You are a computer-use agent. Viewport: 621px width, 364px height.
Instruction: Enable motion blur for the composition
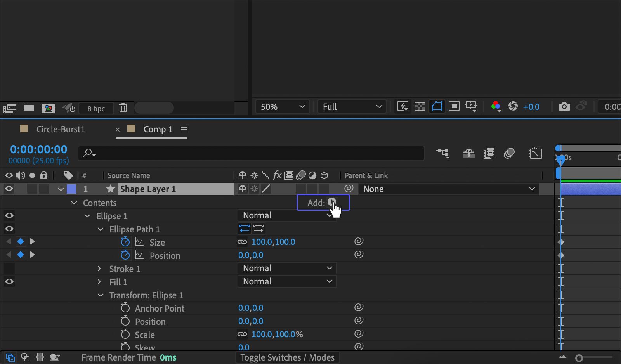(509, 153)
